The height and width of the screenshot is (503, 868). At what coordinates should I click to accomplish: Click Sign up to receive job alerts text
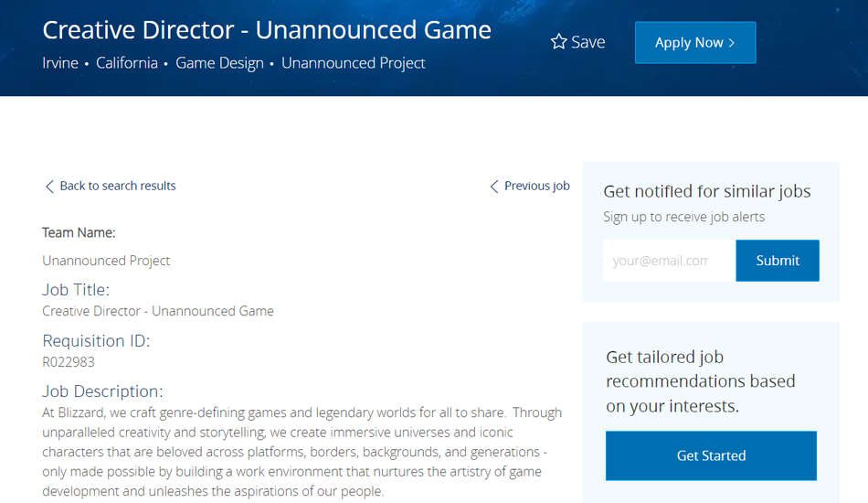684,217
